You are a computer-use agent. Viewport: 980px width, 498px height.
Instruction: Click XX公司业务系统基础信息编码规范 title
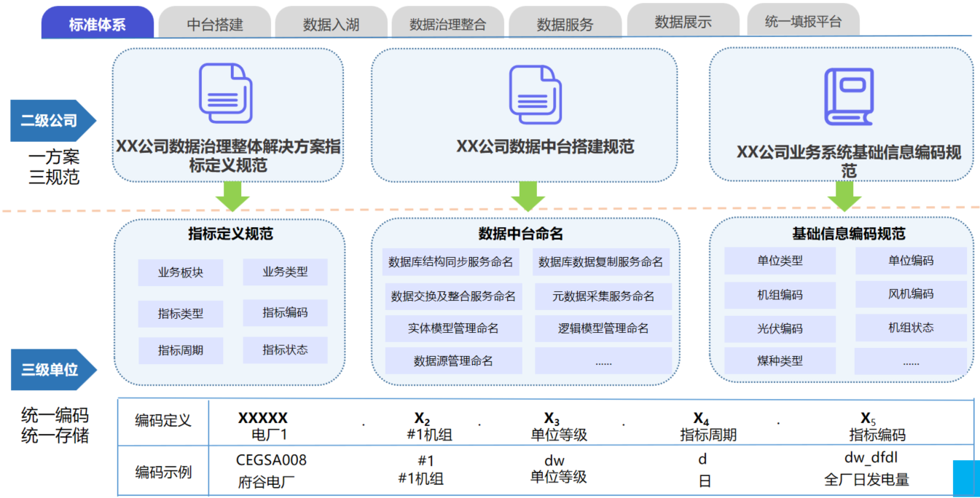(849, 162)
